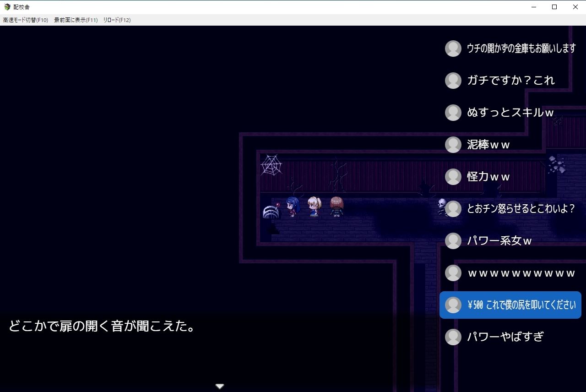Click avatar beside とおチン怒らせるとこわいよ？ comment
586x392 pixels.
click(x=453, y=209)
